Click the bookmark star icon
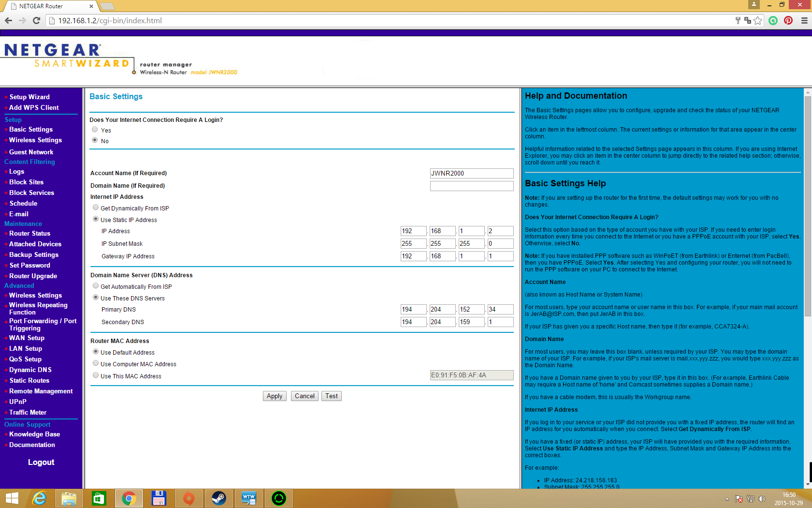The width and height of the screenshot is (812, 508). pos(757,20)
